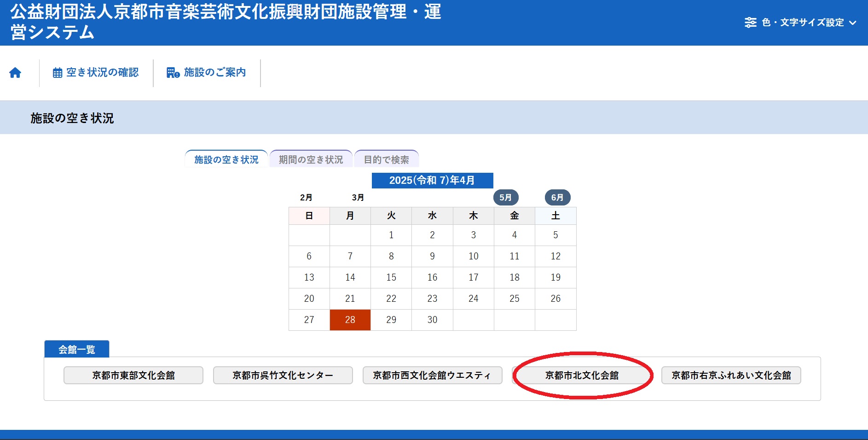Click the site title heading
This screenshot has height=440, width=868.
(x=226, y=22)
